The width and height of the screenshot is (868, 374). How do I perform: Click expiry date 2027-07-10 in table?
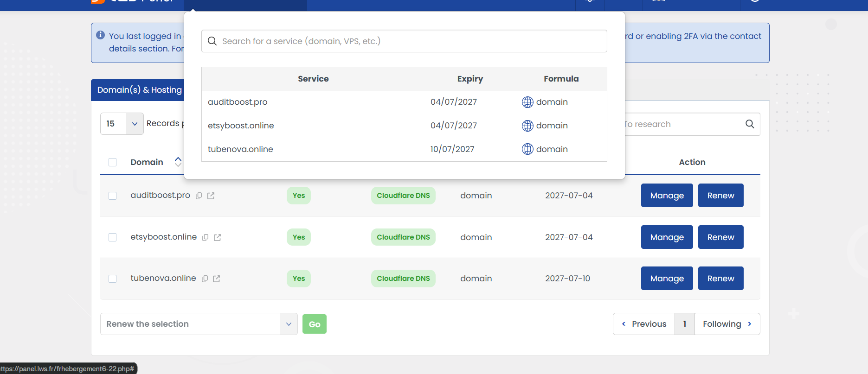click(x=567, y=279)
